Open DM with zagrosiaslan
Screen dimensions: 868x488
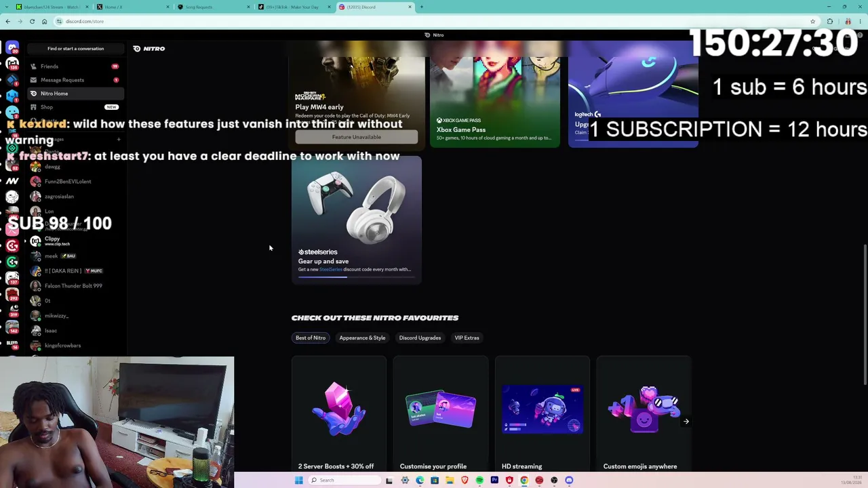[75, 197]
